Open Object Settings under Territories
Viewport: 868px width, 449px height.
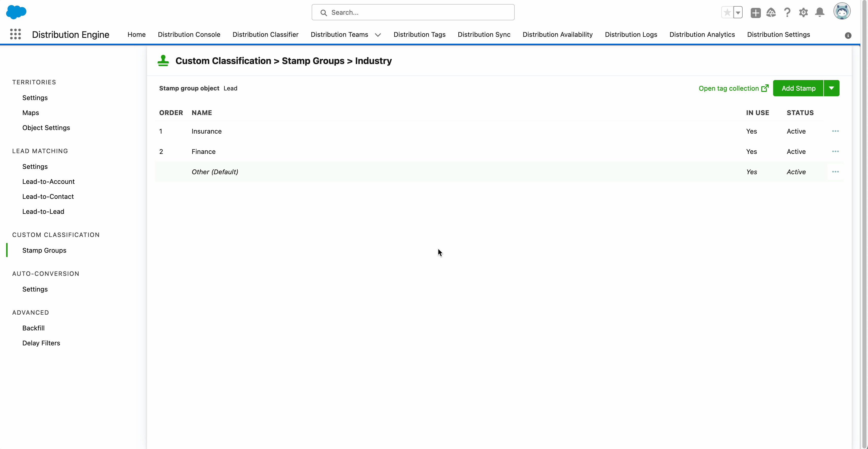(x=46, y=128)
